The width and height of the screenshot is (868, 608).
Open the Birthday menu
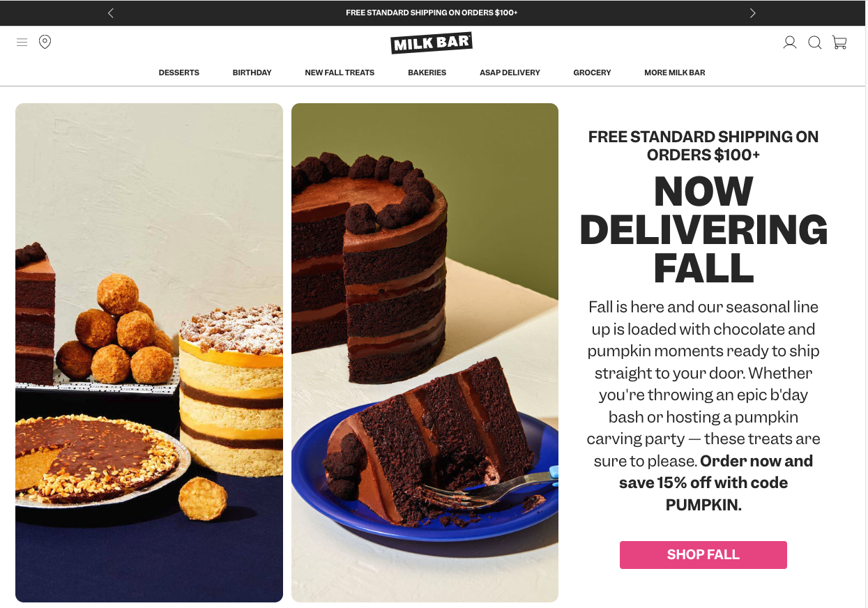tap(252, 73)
